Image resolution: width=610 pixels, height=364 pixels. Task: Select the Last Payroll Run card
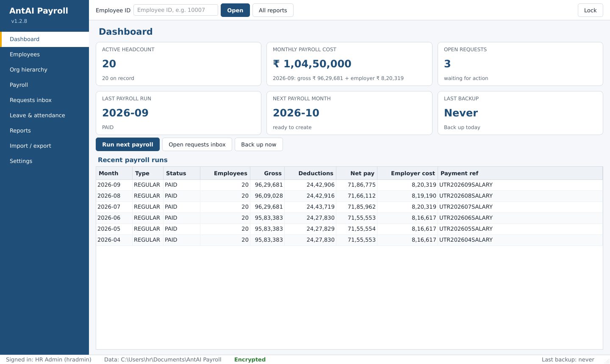point(178,113)
